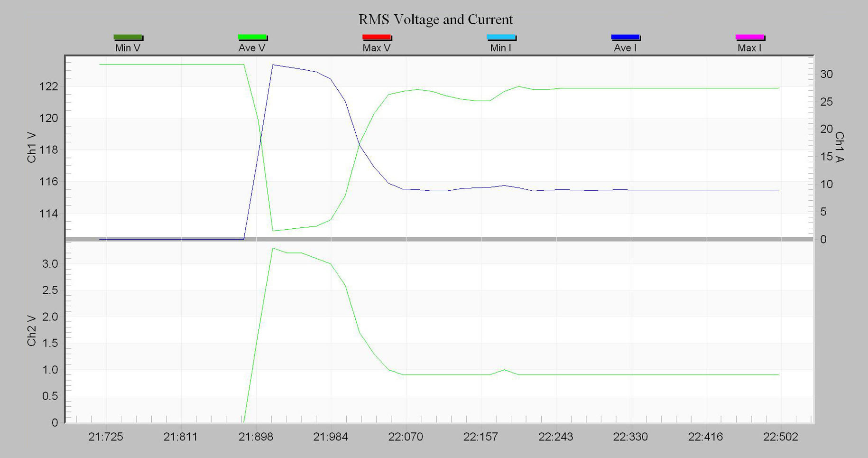Click the Ch2 V axis label
Image resolution: width=868 pixels, height=458 pixels.
point(32,331)
